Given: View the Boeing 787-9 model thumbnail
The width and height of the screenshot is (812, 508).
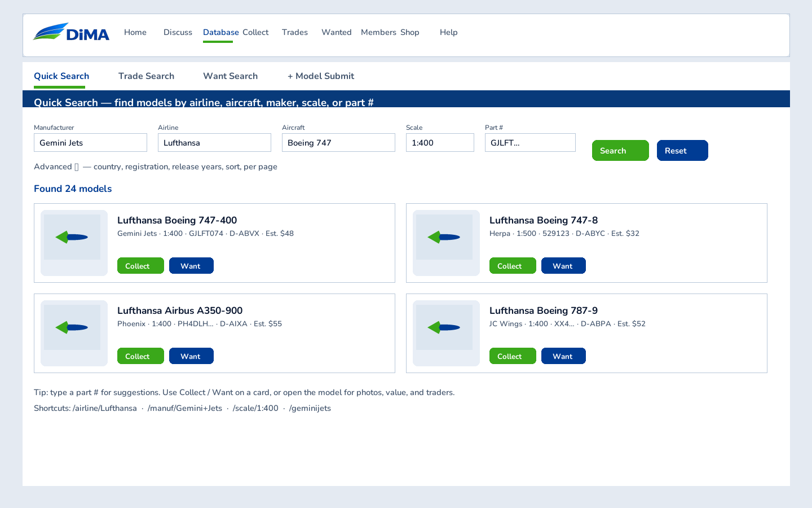Looking at the screenshot, I should tap(446, 333).
